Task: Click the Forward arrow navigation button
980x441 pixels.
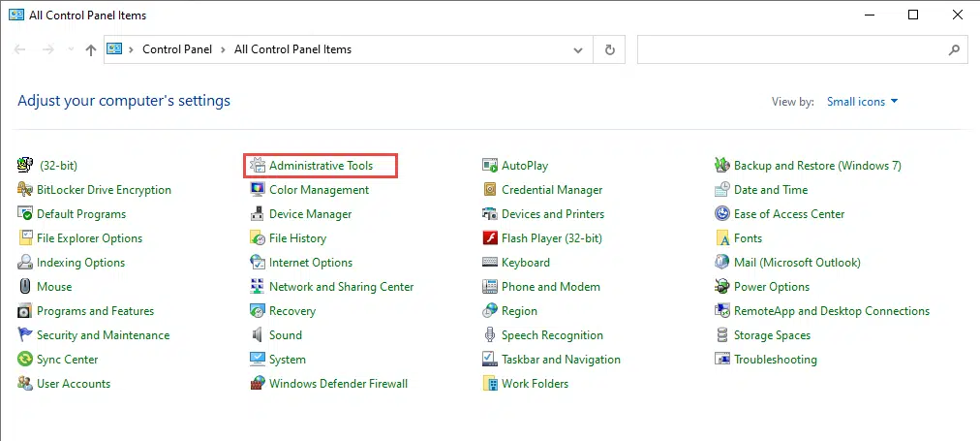Action: [x=48, y=49]
